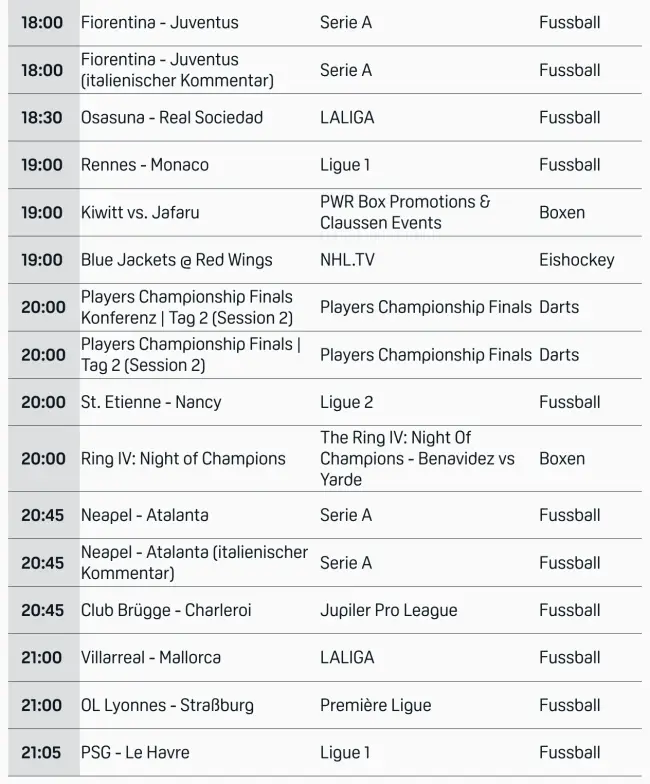Click the 21:05 start time cell
Image resolution: width=650 pixels, height=784 pixels.
(42, 752)
